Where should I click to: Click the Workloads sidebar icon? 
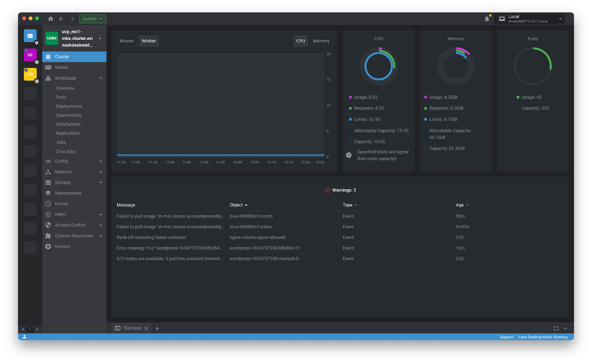pos(48,78)
